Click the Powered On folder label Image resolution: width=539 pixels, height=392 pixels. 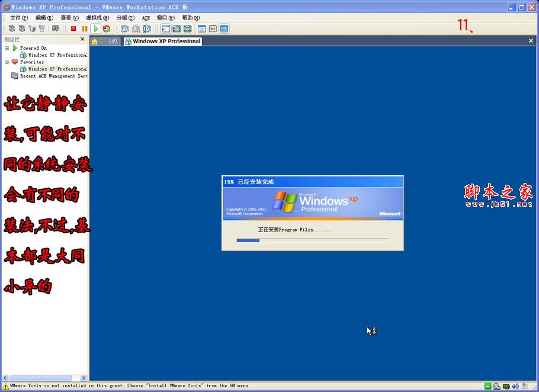pos(33,48)
